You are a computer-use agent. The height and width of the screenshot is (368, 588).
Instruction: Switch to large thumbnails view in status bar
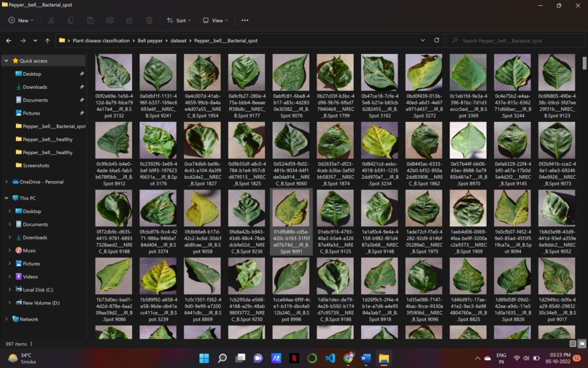click(581, 343)
